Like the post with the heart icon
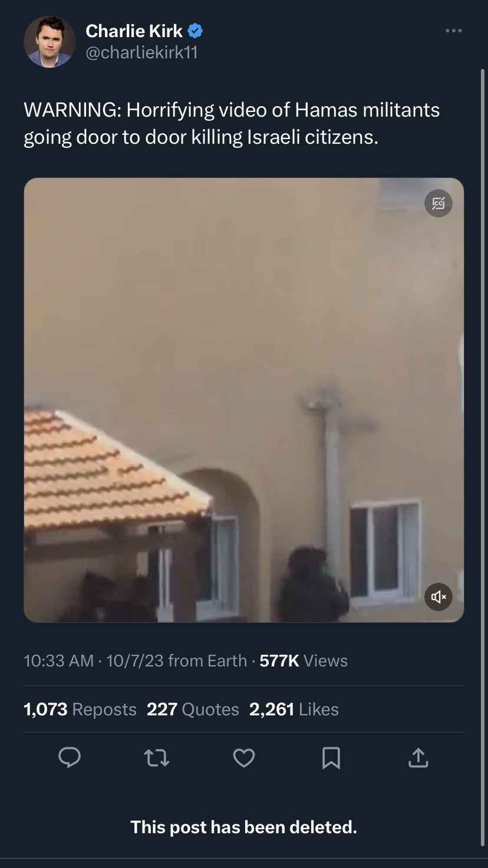 (x=244, y=758)
